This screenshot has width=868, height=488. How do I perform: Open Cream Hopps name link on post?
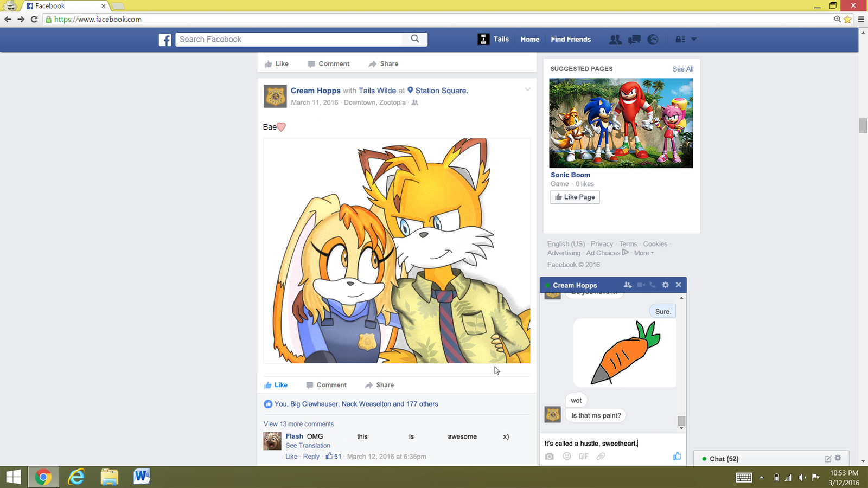pyautogui.click(x=316, y=91)
